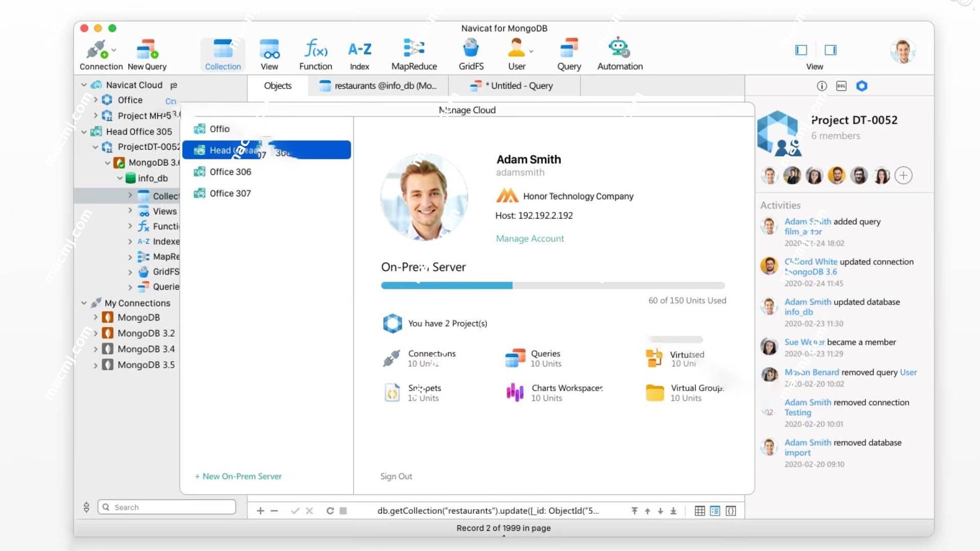Go to next record down arrow
Screen dimensions: 980x551
660,511
